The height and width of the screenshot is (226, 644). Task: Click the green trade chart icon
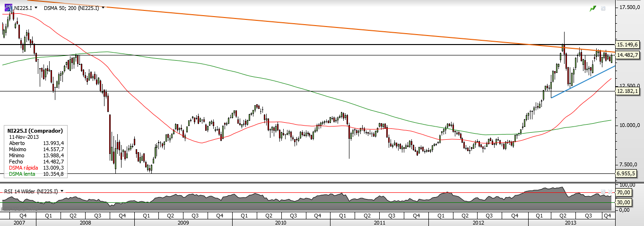click(x=593, y=9)
